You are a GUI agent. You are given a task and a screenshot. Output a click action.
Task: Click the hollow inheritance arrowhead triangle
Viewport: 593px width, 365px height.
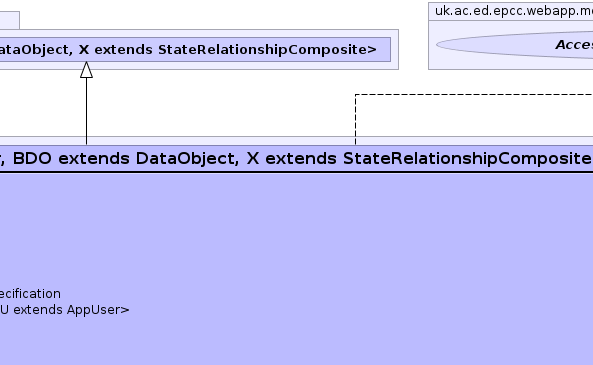[86, 70]
